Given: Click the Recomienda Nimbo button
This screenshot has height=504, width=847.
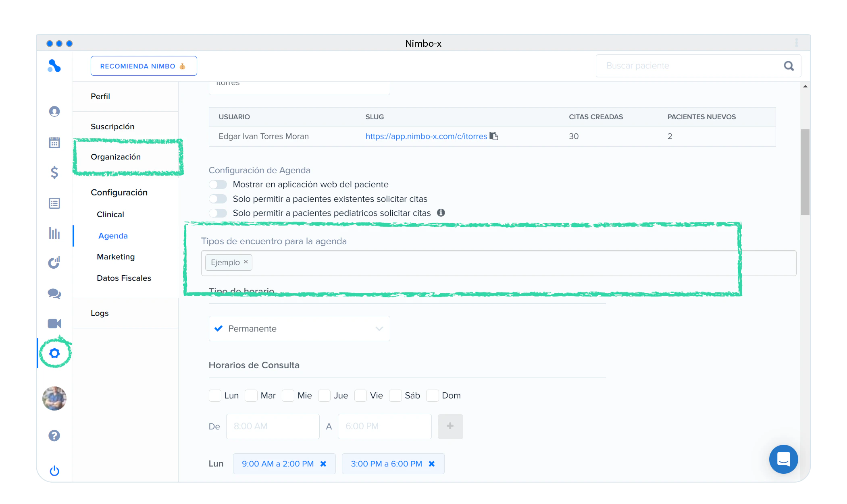Looking at the screenshot, I should (x=144, y=66).
